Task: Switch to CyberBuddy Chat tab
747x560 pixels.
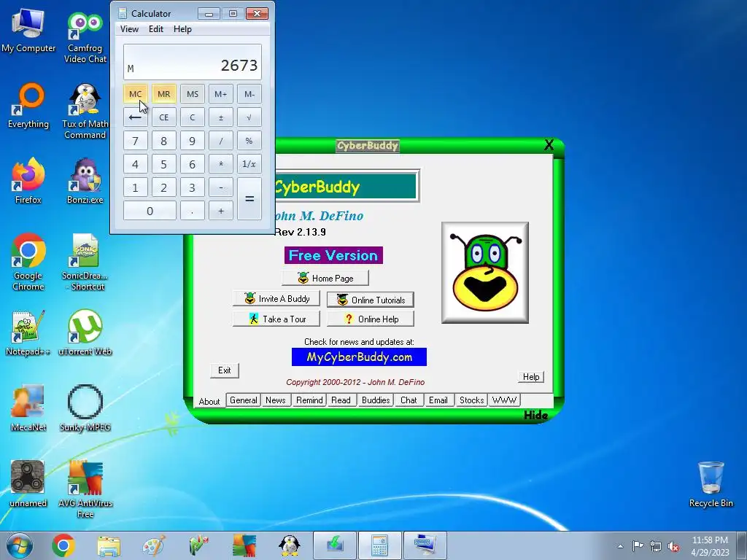Action: [x=409, y=400]
